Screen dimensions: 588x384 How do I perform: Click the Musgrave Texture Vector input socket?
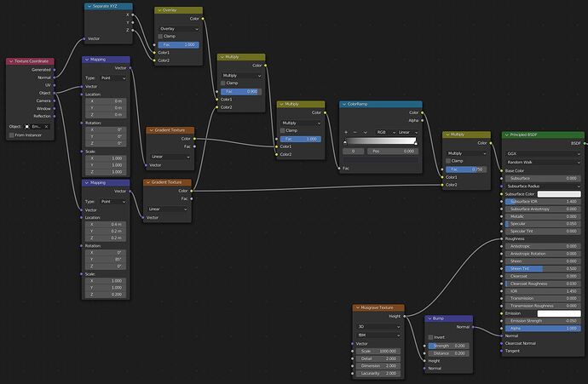pos(353,343)
